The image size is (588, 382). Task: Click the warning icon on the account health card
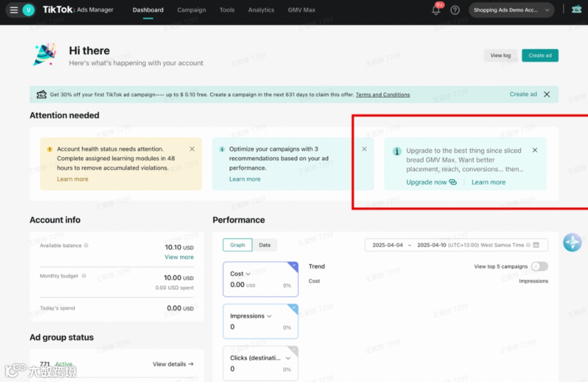click(x=50, y=149)
